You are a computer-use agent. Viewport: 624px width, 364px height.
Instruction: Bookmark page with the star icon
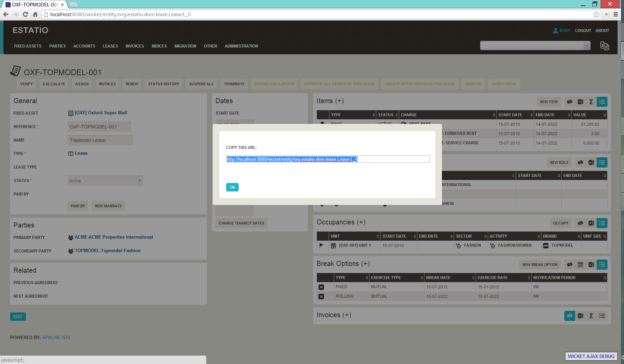(x=596, y=14)
